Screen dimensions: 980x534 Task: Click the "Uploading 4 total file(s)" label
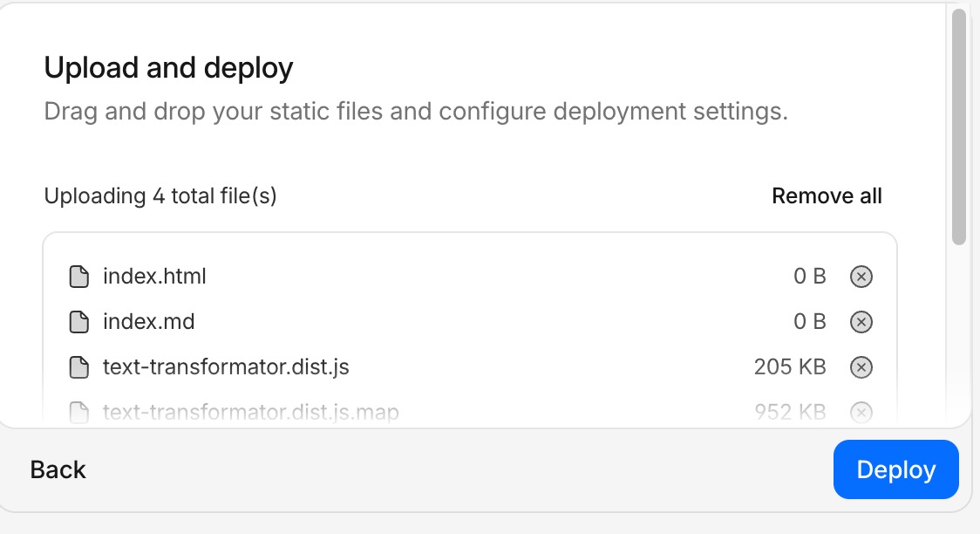(160, 195)
